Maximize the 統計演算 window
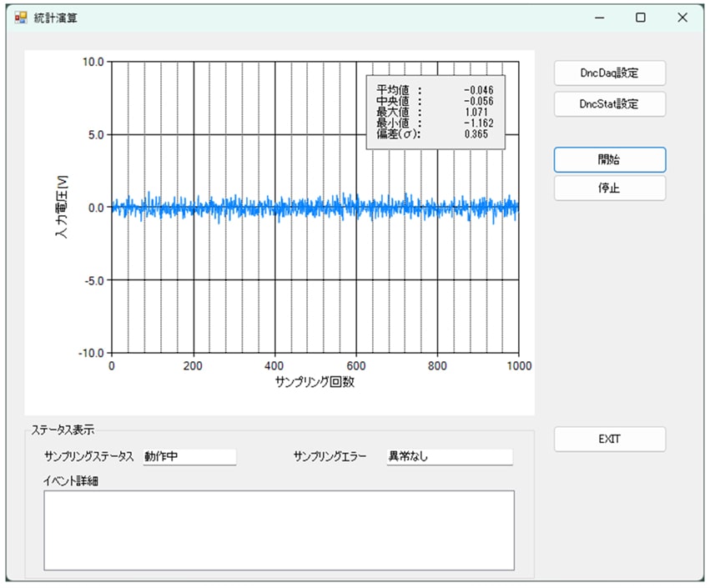The height and width of the screenshot is (588, 710). (x=641, y=18)
